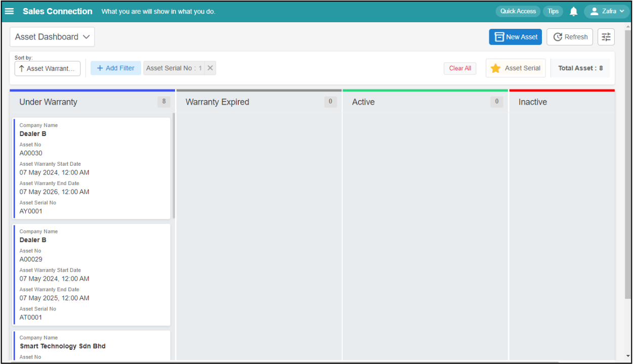Click the star Asset Serial favorite filter
Viewport: 633px width, 364px height.
[516, 68]
